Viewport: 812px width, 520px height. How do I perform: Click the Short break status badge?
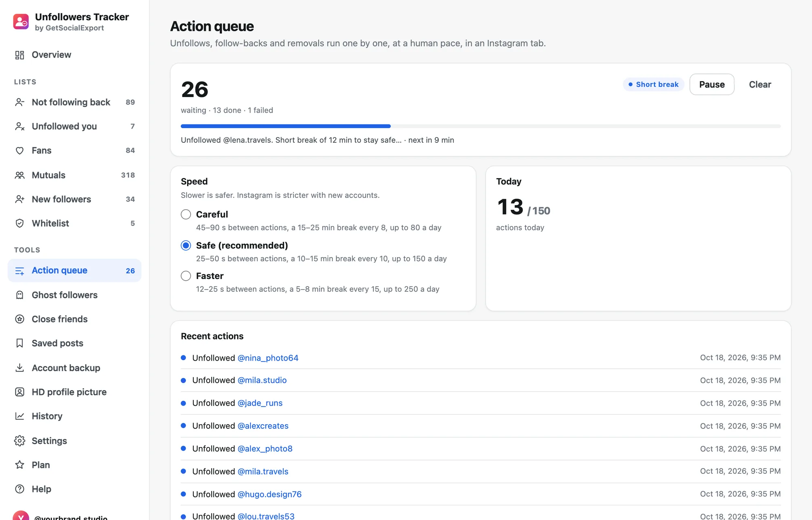(654, 84)
